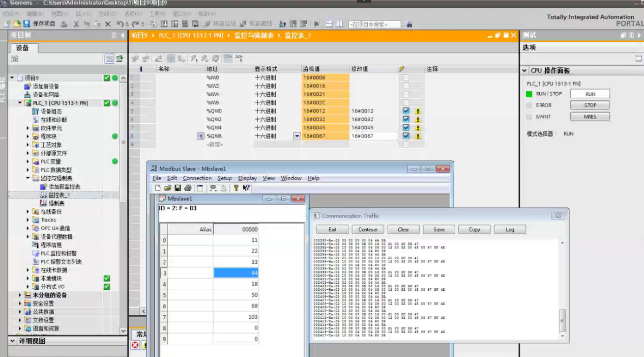The height and width of the screenshot is (357, 644).
Task: Click New document icon in Modbus Slave toolbar
Action: click(158, 188)
